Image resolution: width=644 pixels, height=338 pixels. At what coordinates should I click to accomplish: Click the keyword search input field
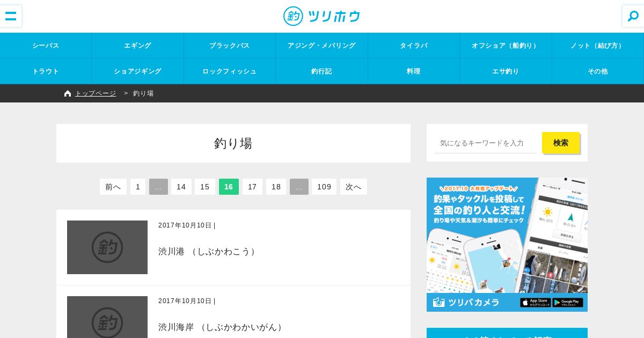click(486, 143)
